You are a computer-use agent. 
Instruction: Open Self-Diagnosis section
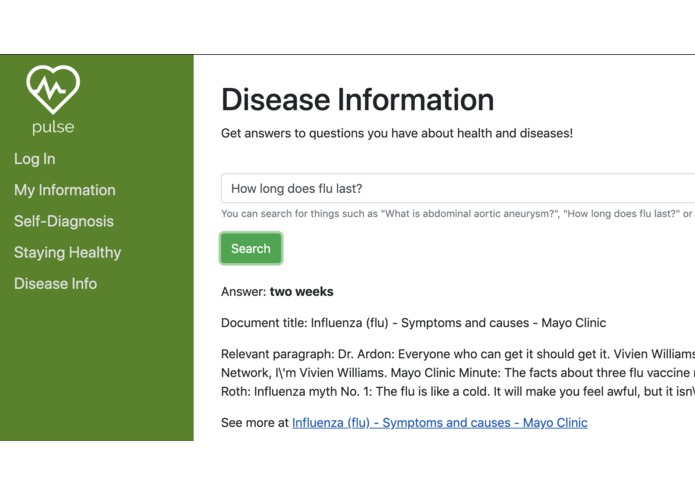click(x=64, y=221)
